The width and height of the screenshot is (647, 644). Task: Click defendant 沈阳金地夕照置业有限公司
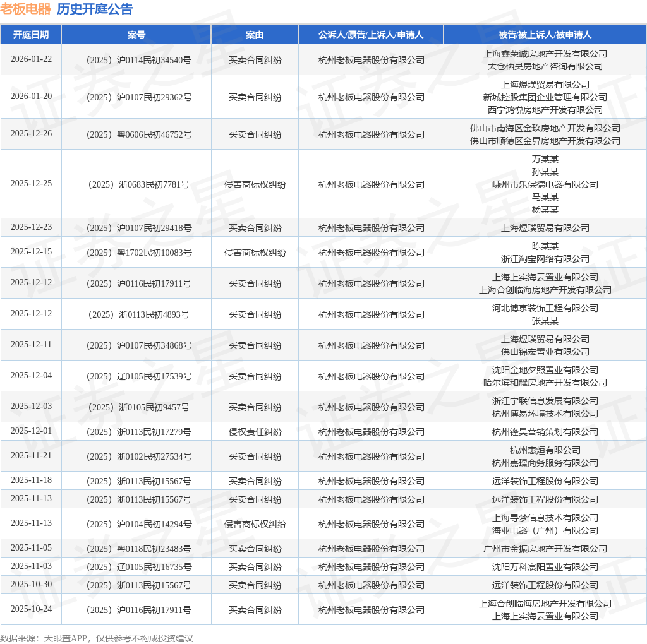(545, 370)
